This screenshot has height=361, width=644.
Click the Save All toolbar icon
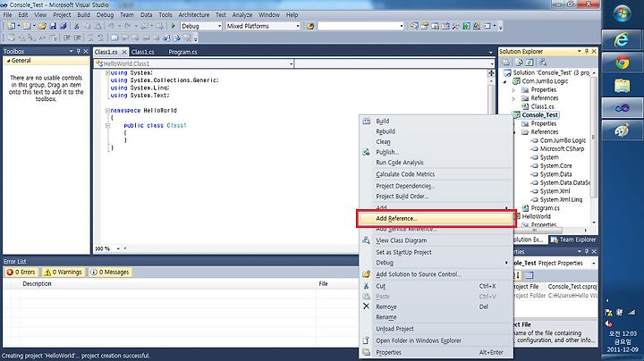click(x=64, y=26)
